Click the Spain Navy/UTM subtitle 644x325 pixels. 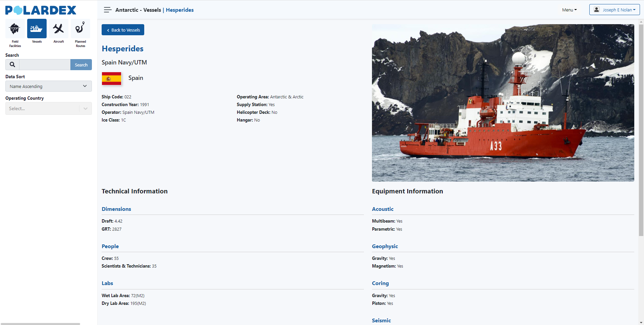(124, 62)
